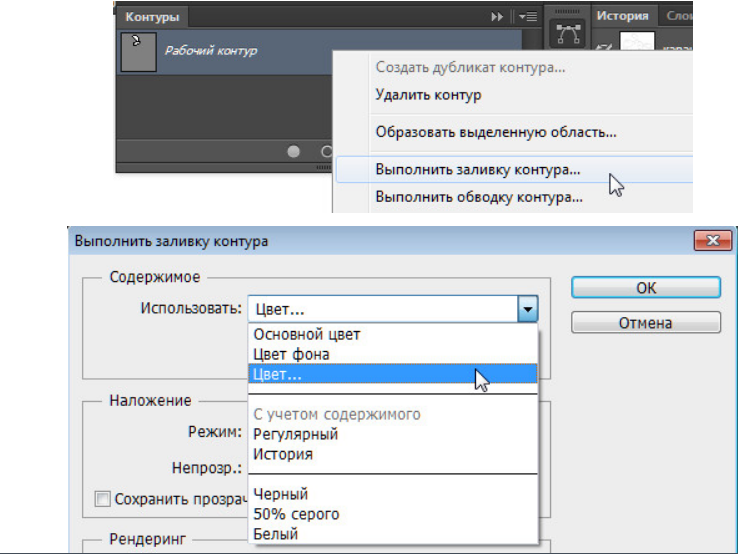Pick 50% серого fill option
The image size is (738, 554).
(296, 514)
